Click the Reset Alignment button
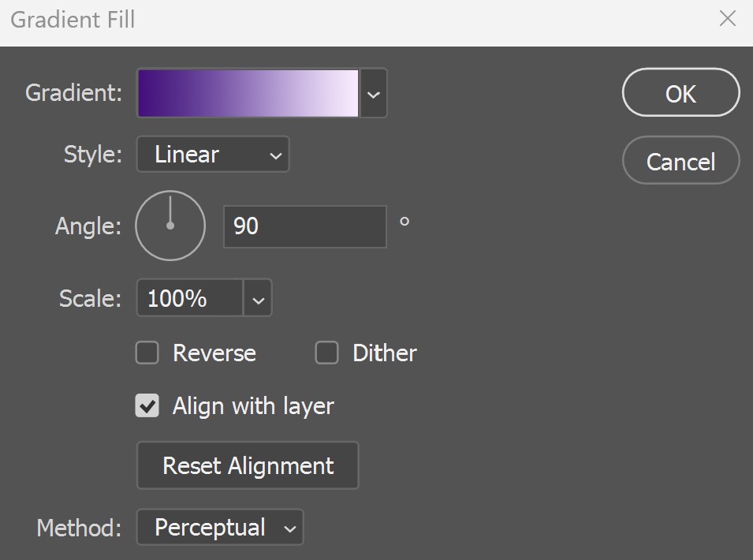This screenshot has width=753, height=560. [x=248, y=465]
